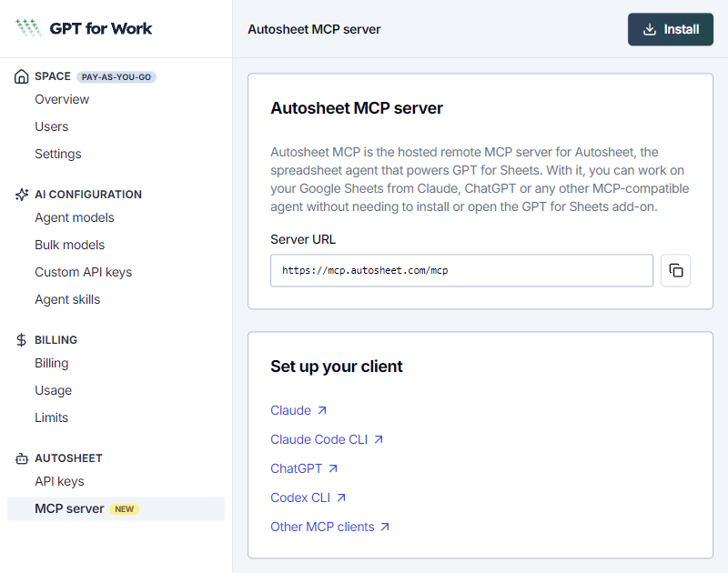
Task: Click external arrow icon beside Other MCP clients
Action: coord(385,527)
